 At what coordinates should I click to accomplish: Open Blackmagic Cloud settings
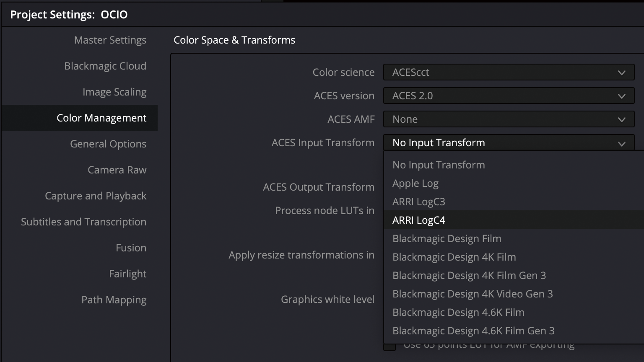pyautogui.click(x=105, y=66)
